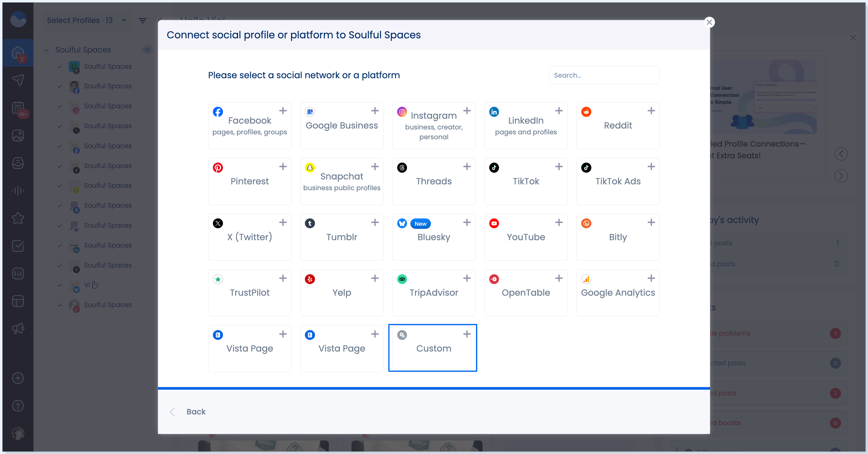Click the platform Search input field

(604, 75)
